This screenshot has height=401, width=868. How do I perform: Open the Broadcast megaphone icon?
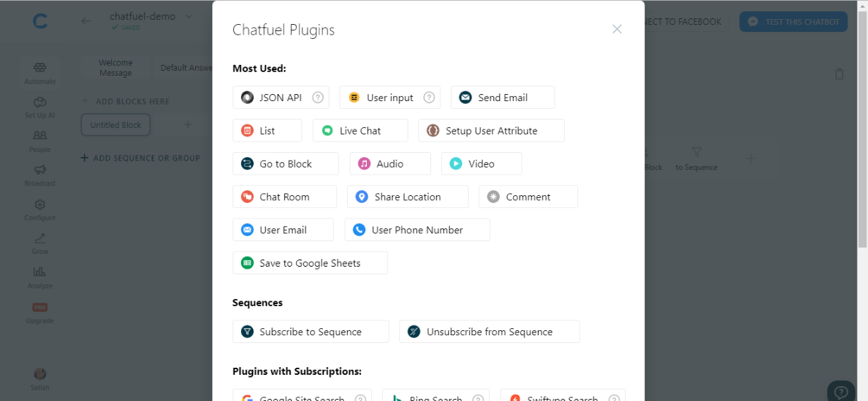(x=40, y=170)
